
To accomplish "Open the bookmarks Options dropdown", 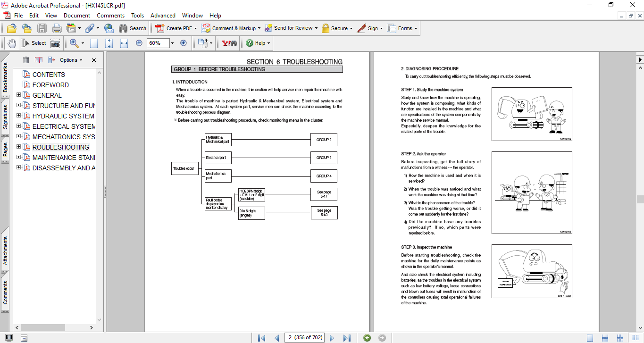I will 71,60.
